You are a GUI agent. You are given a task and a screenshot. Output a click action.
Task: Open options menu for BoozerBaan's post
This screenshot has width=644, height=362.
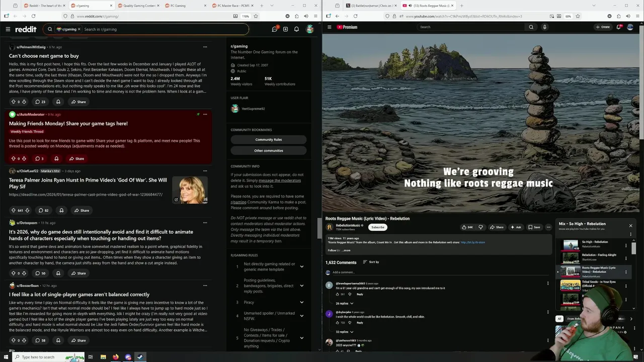click(x=205, y=286)
